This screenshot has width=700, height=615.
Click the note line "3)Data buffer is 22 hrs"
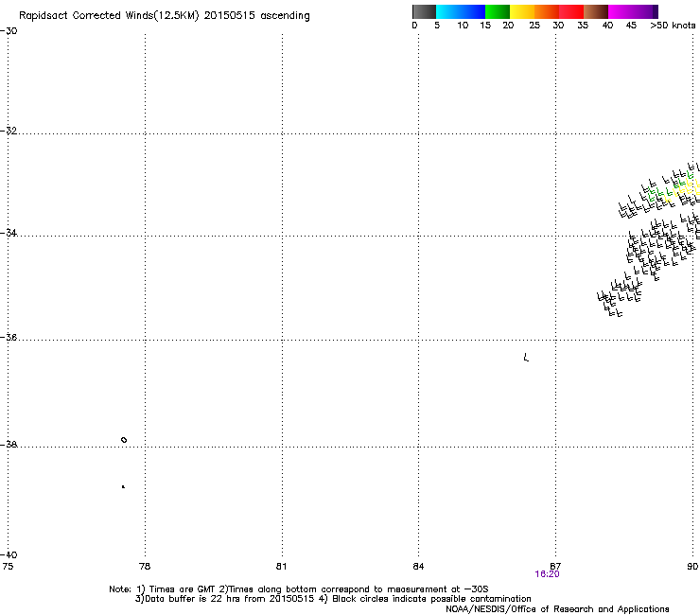point(333,599)
